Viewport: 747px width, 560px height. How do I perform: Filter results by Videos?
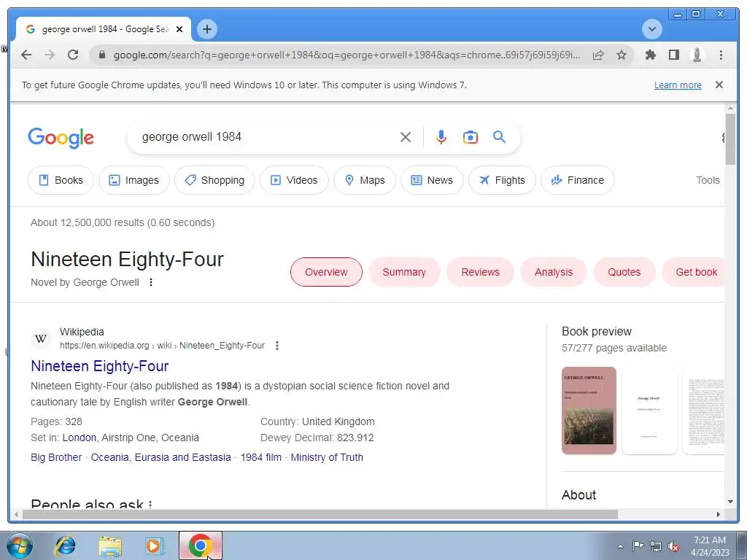tap(294, 180)
